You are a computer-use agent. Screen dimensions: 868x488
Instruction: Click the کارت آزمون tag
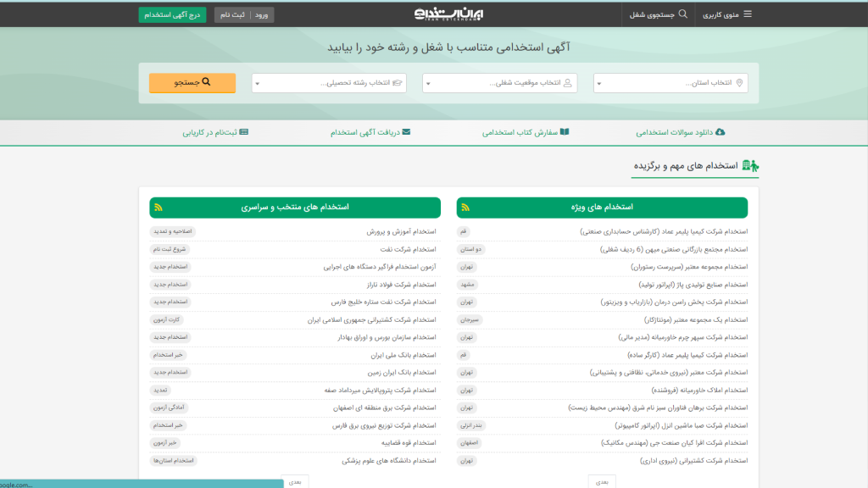[166, 319]
